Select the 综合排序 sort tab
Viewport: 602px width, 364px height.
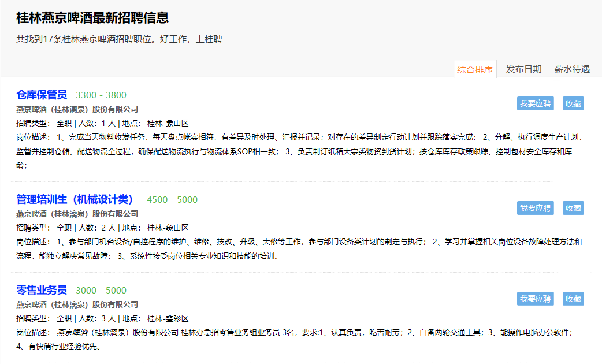475,69
